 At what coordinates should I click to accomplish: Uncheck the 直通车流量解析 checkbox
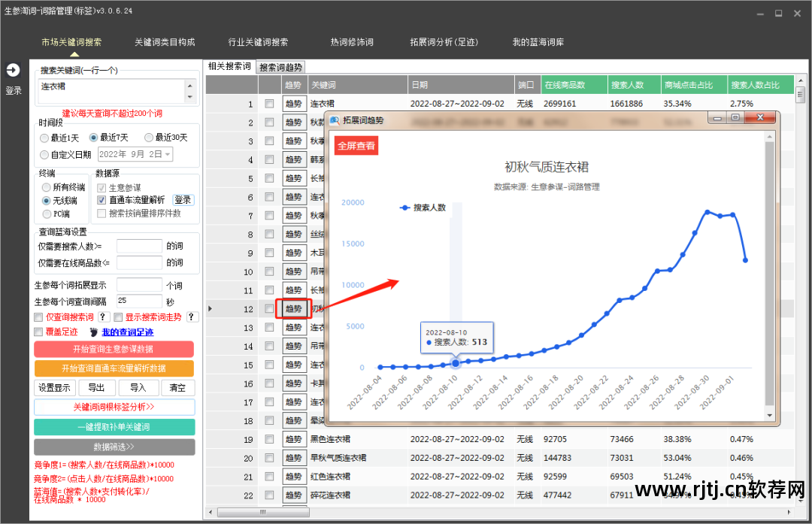101,200
